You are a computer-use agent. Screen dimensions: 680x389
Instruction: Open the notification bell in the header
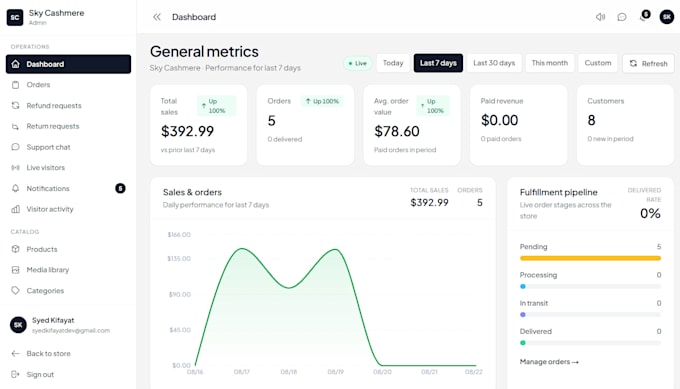coord(644,17)
